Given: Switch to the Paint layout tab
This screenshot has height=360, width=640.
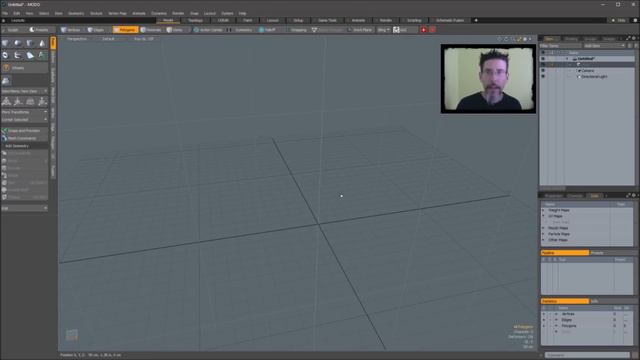Looking at the screenshot, I should [248, 20].
